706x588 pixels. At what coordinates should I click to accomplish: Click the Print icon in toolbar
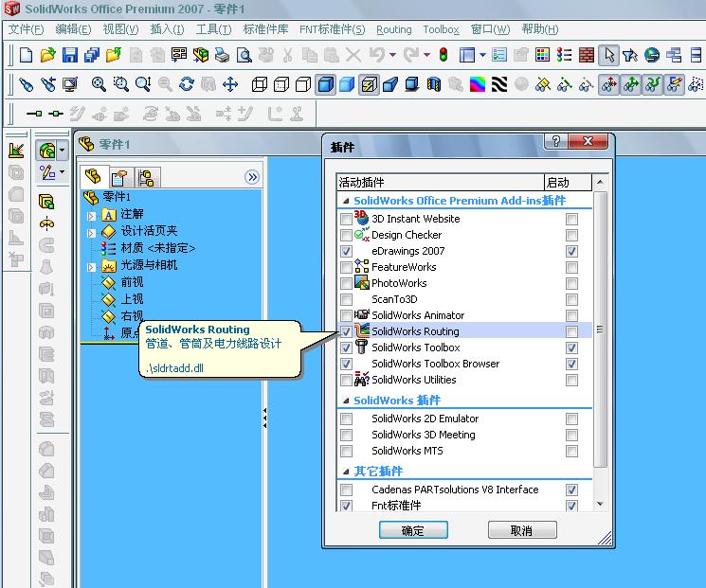click(222, 55)
